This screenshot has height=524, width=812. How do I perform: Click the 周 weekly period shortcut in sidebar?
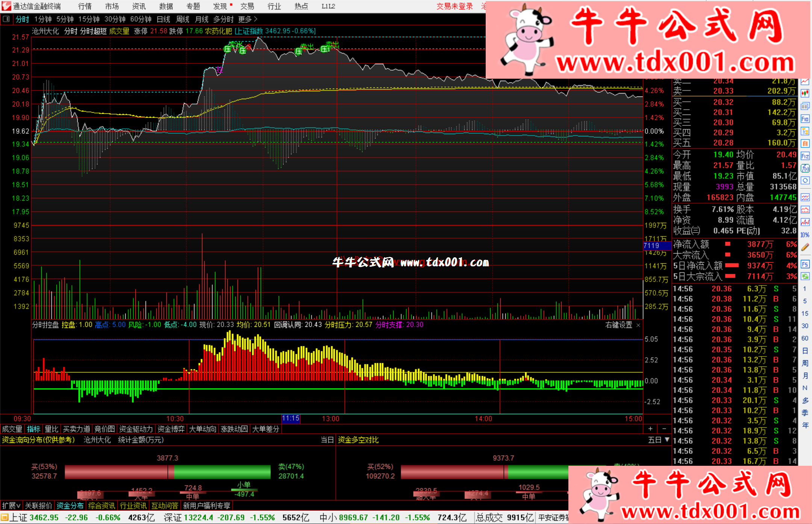pyautogui.click(x=805, y=363)
